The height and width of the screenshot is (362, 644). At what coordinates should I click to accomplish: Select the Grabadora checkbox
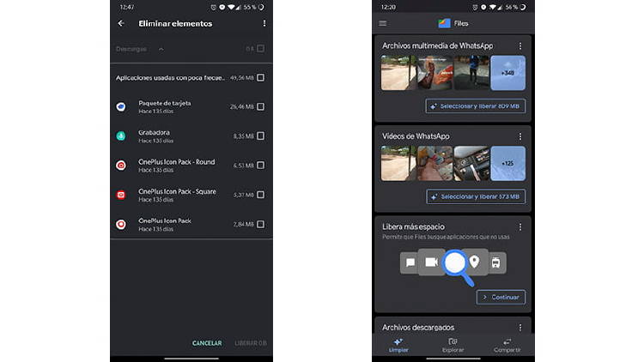(x=260, y=136)
